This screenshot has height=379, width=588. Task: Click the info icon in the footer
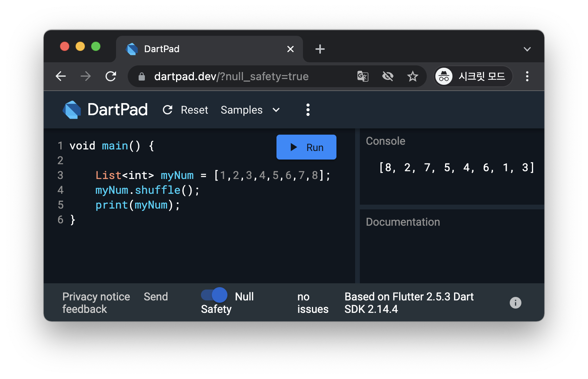[x=516, y=303]
